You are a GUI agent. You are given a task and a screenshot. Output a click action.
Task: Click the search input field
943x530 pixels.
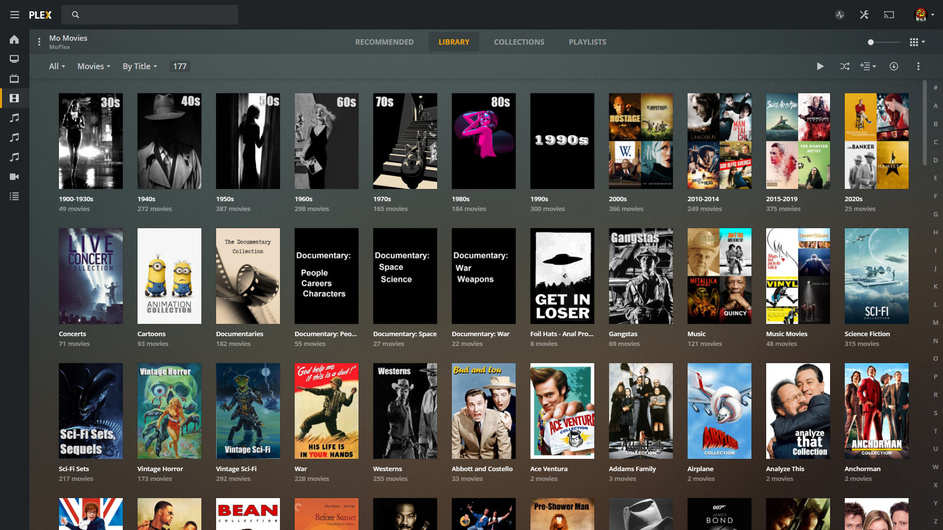pos(150,14)
